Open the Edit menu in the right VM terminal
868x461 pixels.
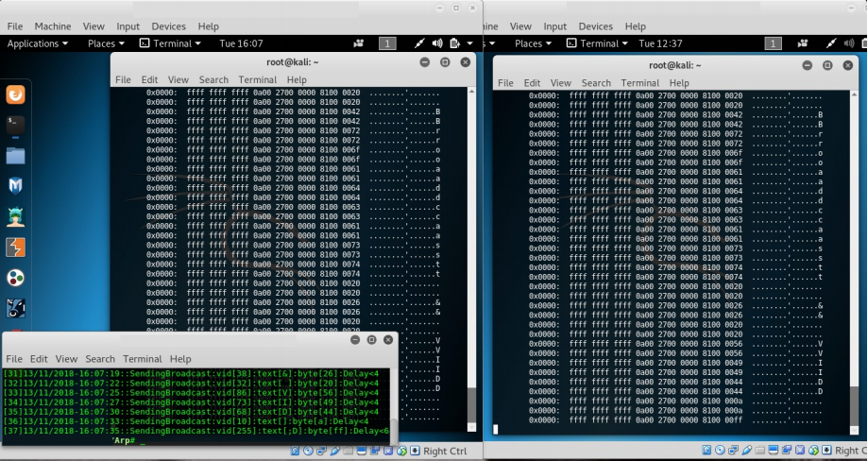[x=533, y=83]
